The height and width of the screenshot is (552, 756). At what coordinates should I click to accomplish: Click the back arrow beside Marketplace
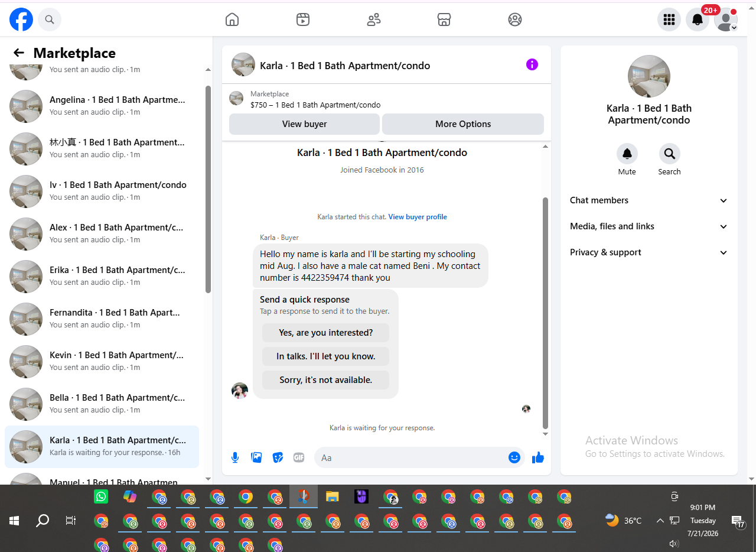point(19,53)
